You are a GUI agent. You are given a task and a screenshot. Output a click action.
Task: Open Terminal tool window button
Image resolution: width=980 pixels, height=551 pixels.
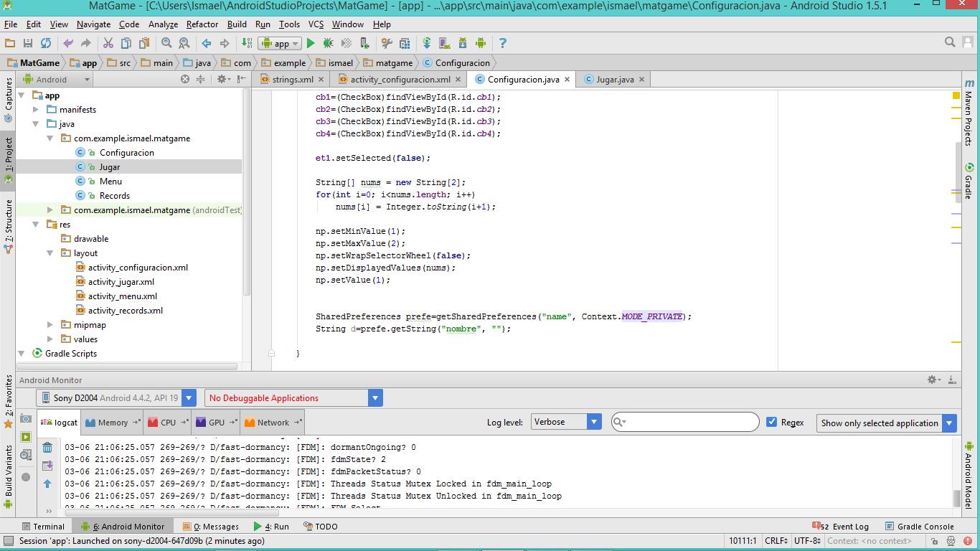pyautogui.click(x=43, y=526)
